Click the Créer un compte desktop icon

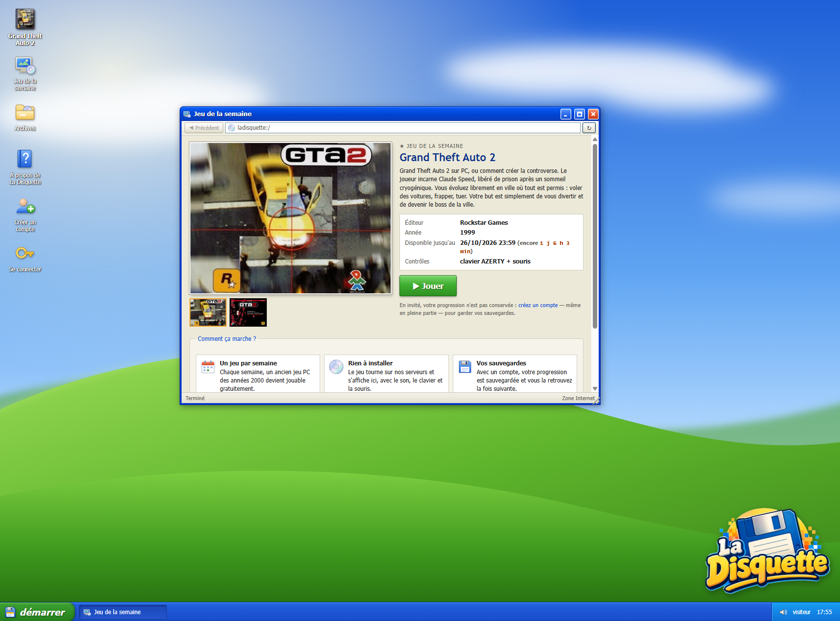[x=25, y=215]
